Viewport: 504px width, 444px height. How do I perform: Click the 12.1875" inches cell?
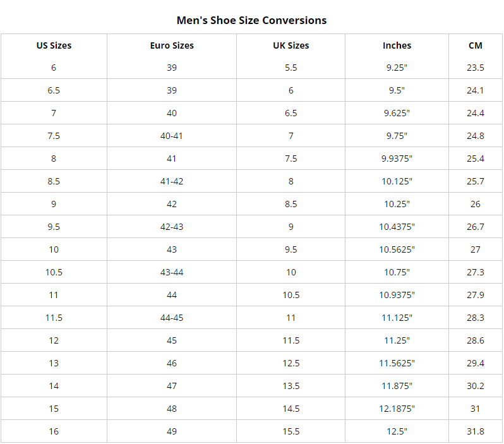tap(397, 409)
